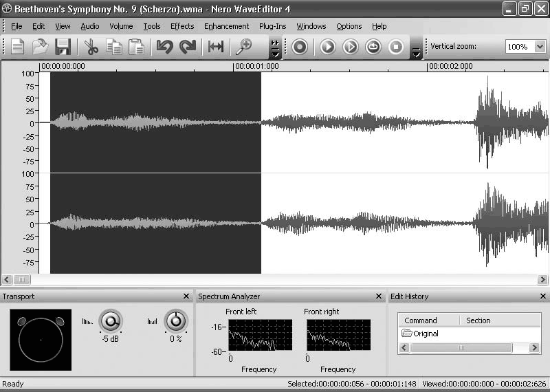This screenshot has width=550, height=392.
Task: Click the New file icon
Action: pos(17,47)
